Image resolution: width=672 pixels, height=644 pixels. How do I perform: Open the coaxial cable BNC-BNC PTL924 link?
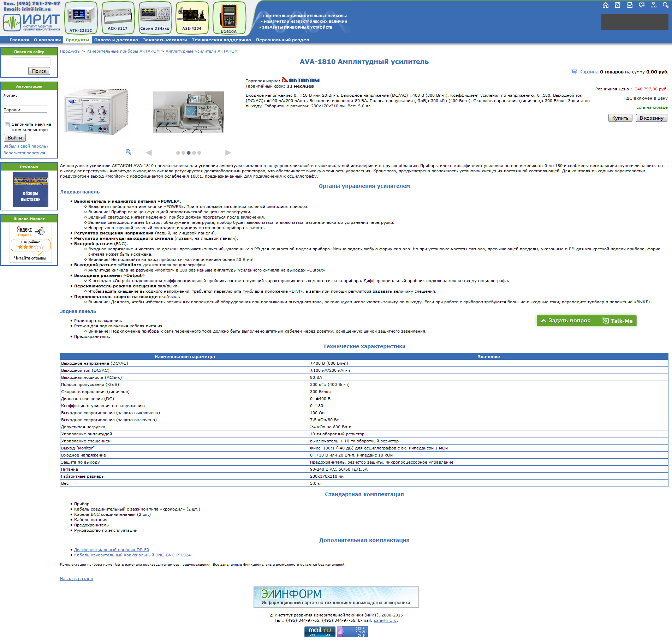click(132, 555)
